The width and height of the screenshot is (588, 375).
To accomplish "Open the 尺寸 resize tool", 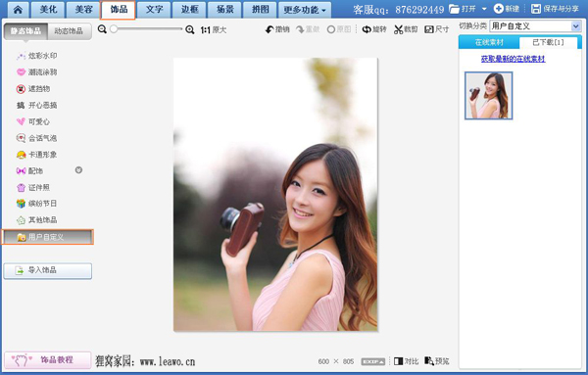I will point(436,29).
